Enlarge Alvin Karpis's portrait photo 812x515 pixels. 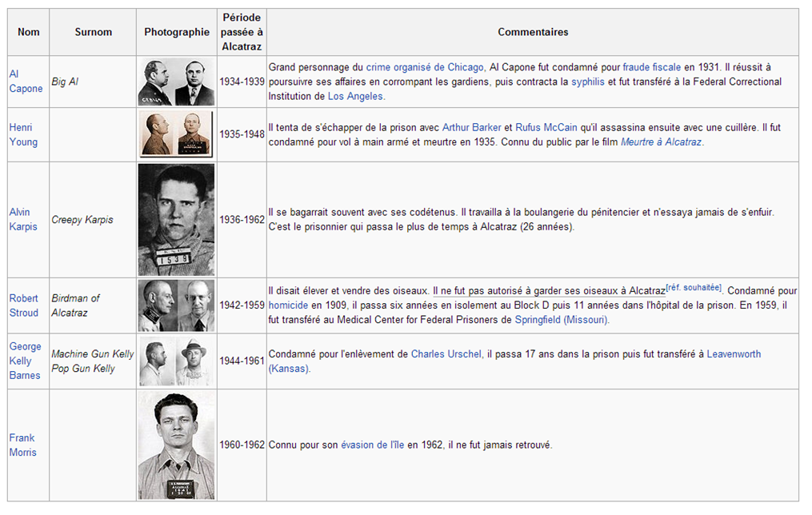[176, 220]
